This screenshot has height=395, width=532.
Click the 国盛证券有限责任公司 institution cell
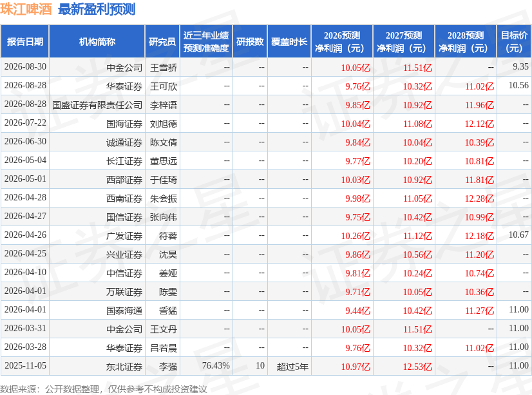point(97,105)
